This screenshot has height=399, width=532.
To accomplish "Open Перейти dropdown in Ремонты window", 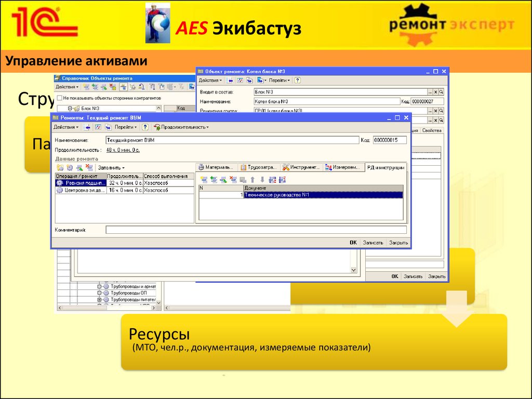I will 126,127.
